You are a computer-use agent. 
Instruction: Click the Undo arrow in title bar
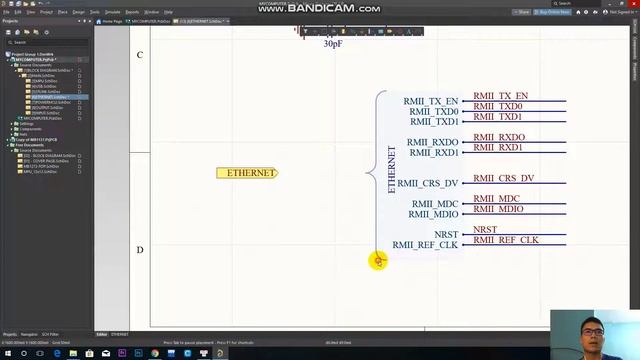point(40,4)
